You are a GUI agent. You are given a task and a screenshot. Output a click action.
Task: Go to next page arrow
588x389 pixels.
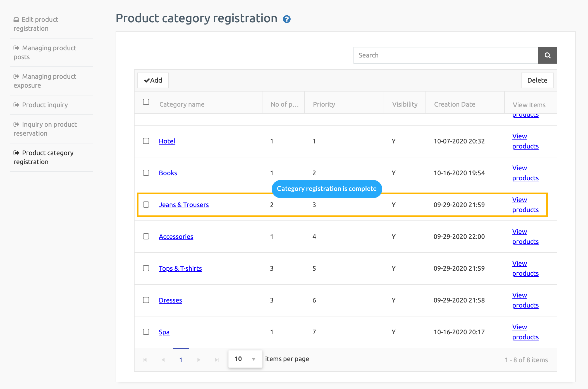coord(199,360)
